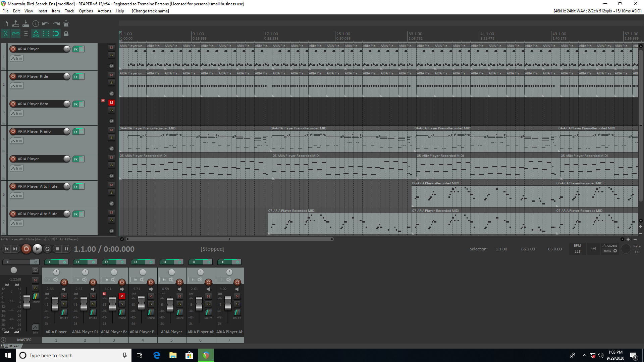Select the 04-ARIA Player Piano first MIDI item
This screenshot has width=644, height=362.
coord(194,139)
